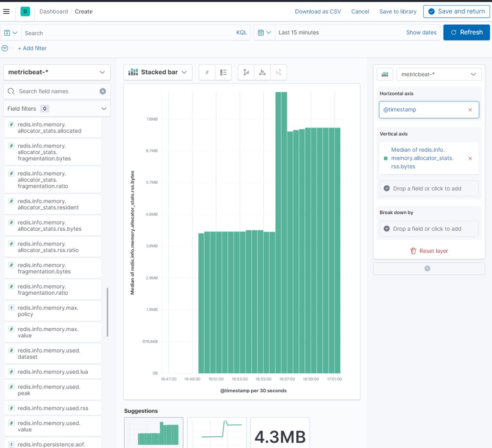
Task: Open bottom axis settings icon
Action: 262,73
